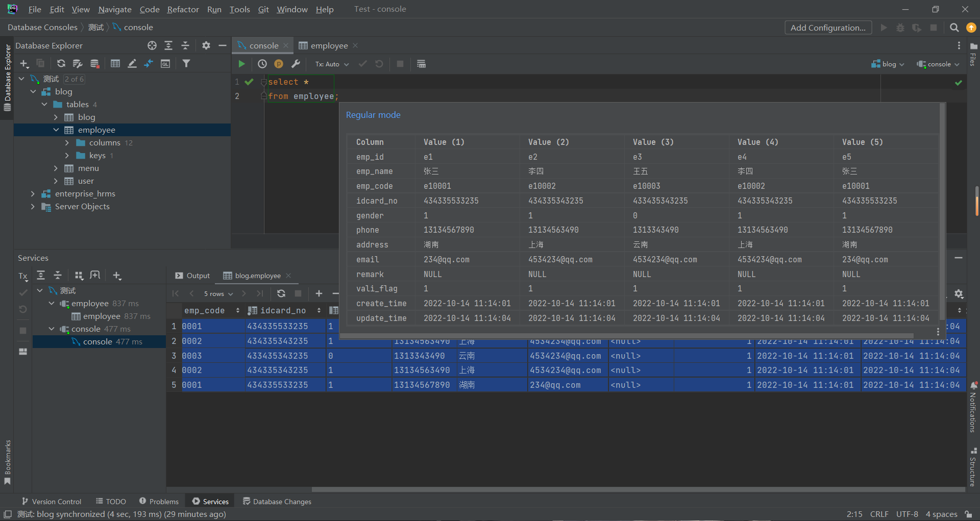
Task: Click the locate target icon in Database Explorer header
Action: point(152,45)
